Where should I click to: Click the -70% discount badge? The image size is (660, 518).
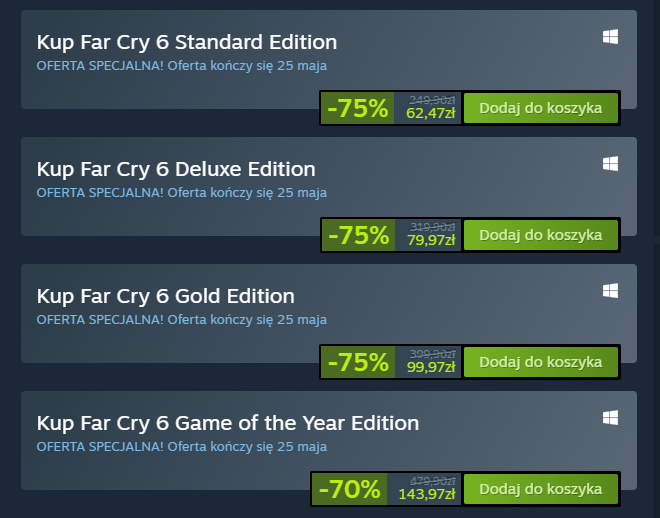click(349, 489)
